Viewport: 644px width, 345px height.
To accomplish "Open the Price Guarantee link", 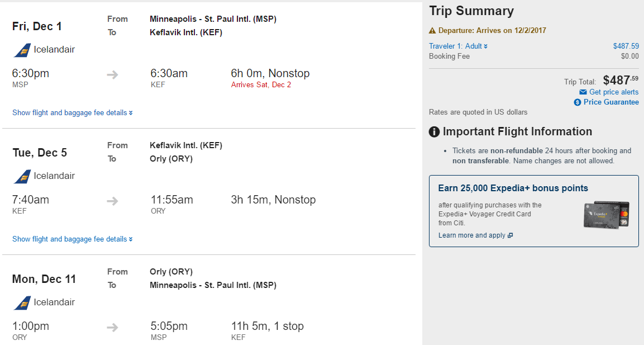I will point(611,102).
